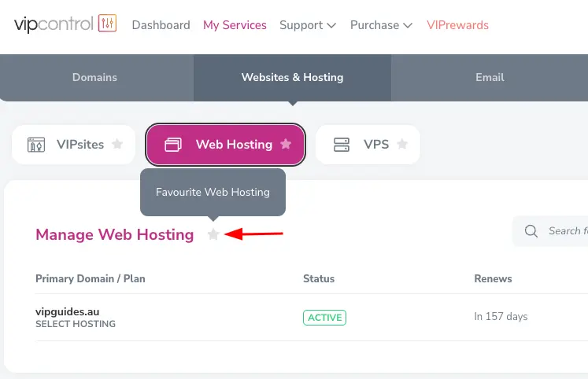Go to Dashboard in the top navigation
Screen dimensions: 588x379
pos(161,25)
